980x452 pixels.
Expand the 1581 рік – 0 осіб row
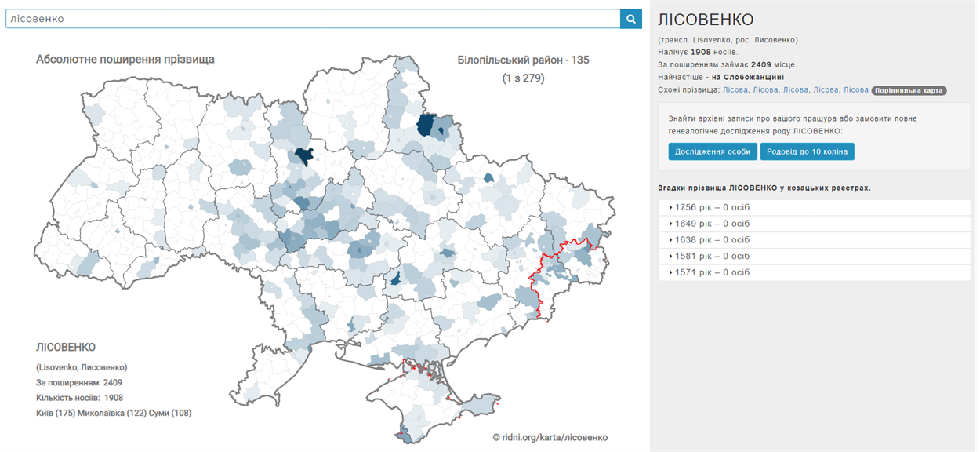[x=814, y=257]
